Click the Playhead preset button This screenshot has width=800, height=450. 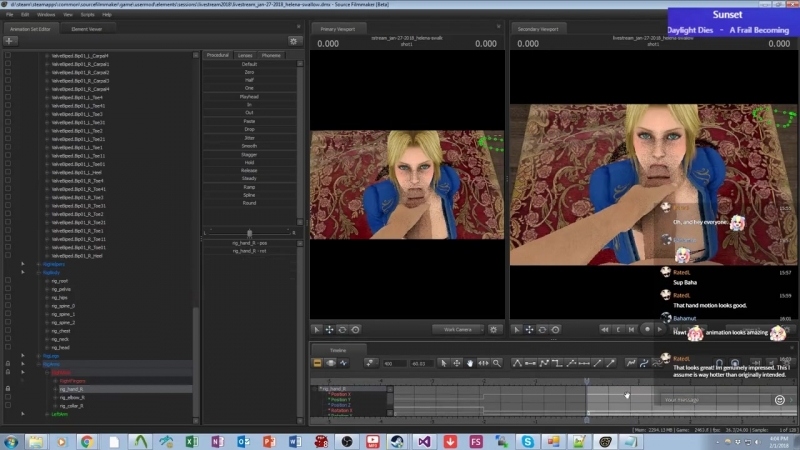pos(249,96)
